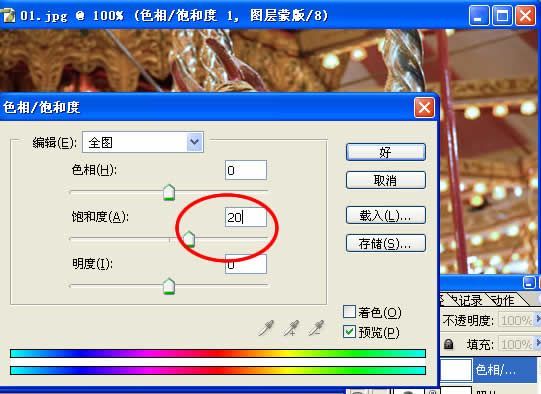Image resolution: width=541 pixels, height=394 pixels.
Task: Open the 填充 fill dropdown arrow
Action: pos(537,343)
